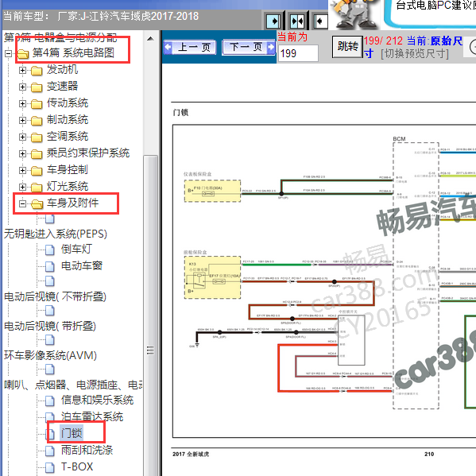
Task: Click the BCM label in the diagram
Action: click(x=399, y=139)
